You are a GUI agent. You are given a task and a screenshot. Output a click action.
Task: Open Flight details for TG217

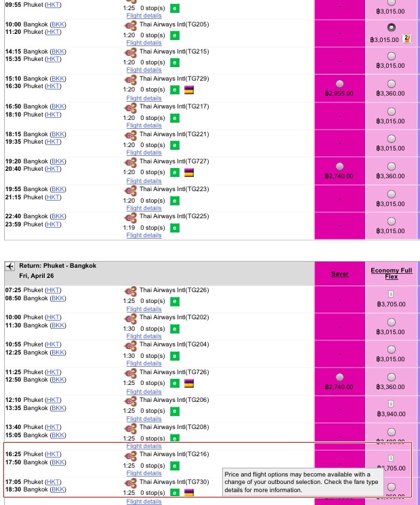[144, 125]
